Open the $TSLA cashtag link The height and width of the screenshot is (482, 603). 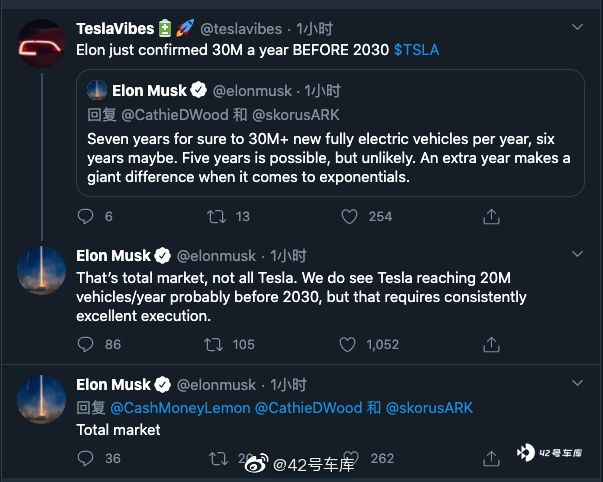pyautogui.click(x=416, y=50)
